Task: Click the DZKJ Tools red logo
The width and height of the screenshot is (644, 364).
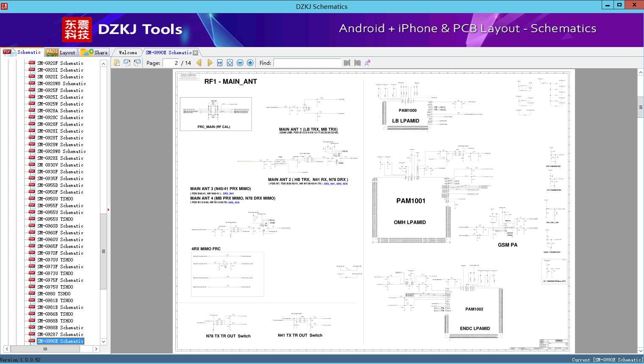Action: click(x=77, y=30)
